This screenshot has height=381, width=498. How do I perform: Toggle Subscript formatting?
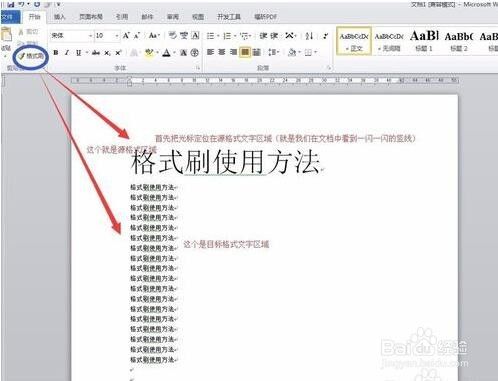[107, 53]
